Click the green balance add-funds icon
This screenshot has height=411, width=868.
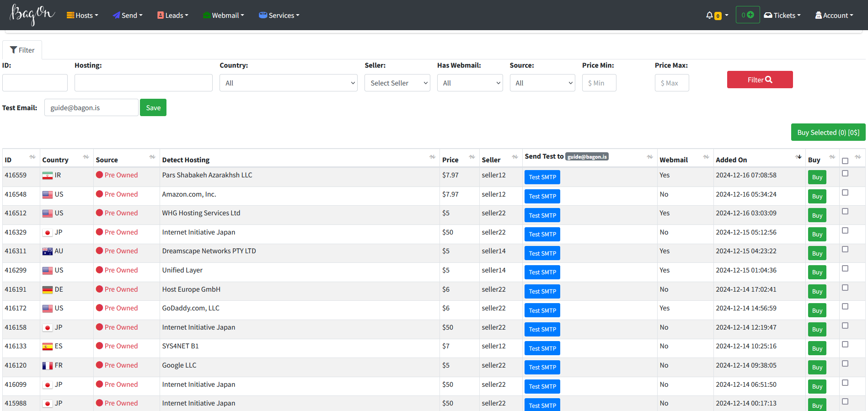[x=750, y=15]
